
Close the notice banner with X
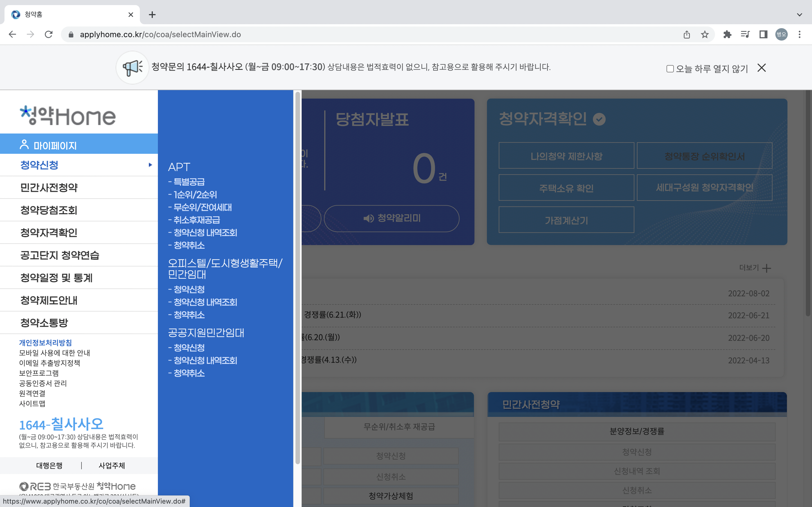click(x=761, y=68)
